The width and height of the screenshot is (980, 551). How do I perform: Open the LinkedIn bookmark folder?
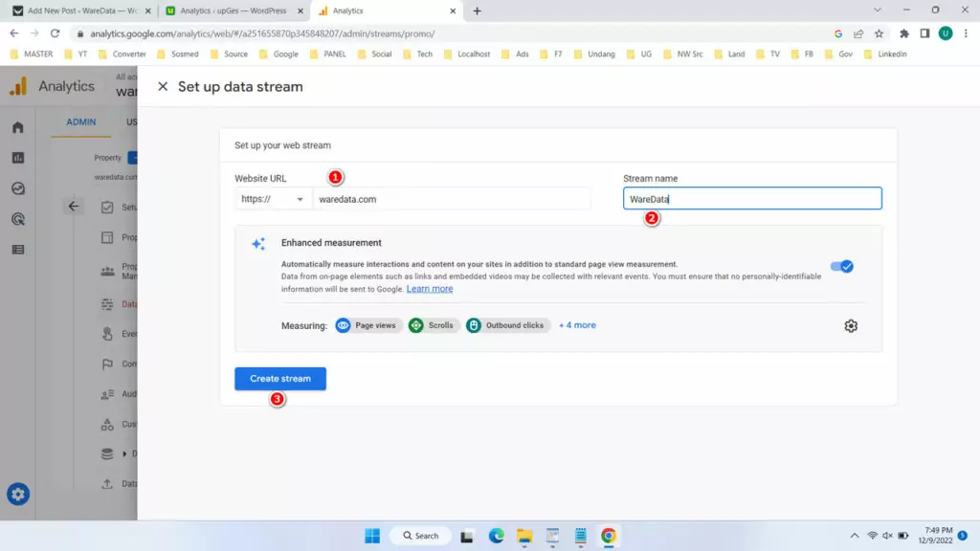pyautogui.click(x=885, y=55)
